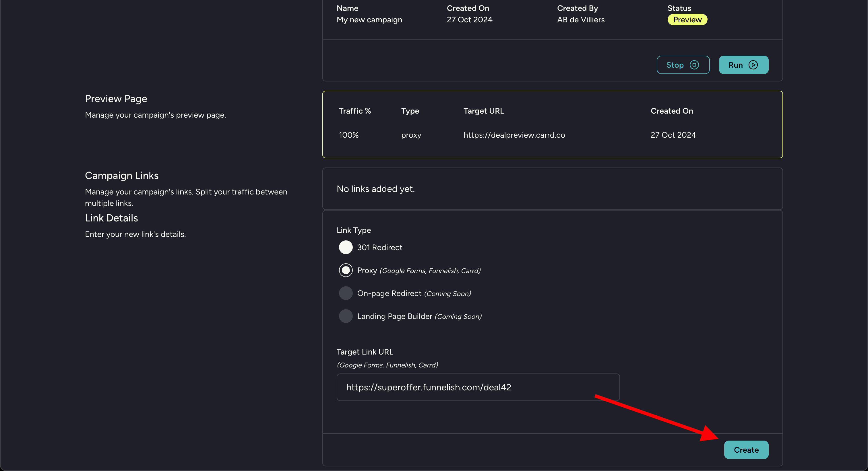Choose Landing Page Builder radio option
Viewport: 868px width, 471px height.
click(x=346, y=316)
